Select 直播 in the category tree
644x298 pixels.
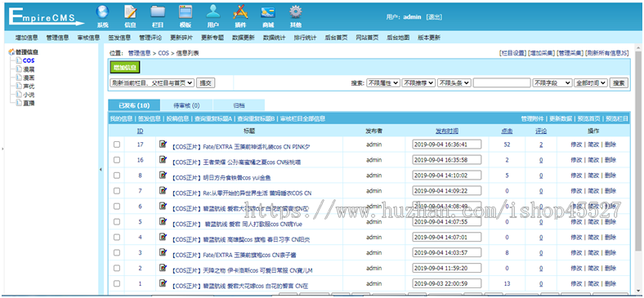tap(29, 103)
